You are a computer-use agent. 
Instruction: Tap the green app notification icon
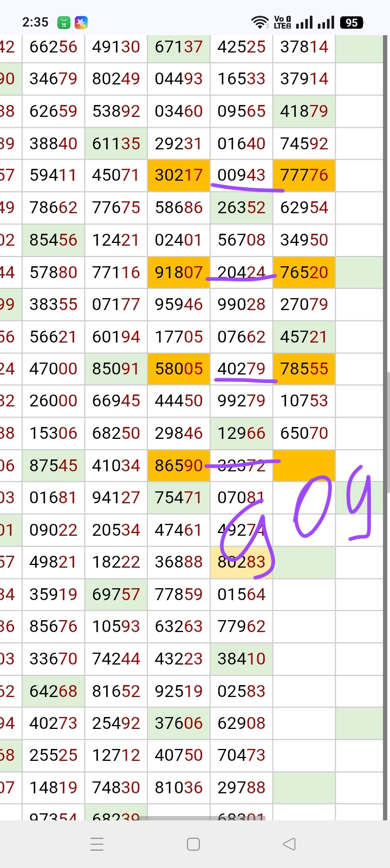pyautogui.click(x=64, y=23)
